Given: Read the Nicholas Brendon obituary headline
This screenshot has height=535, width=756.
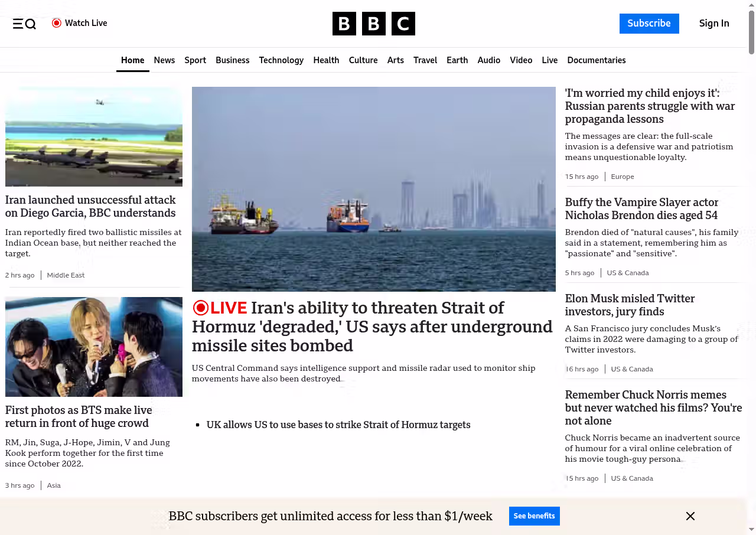Looking at the screenshot, I should [x=641, y=208].
